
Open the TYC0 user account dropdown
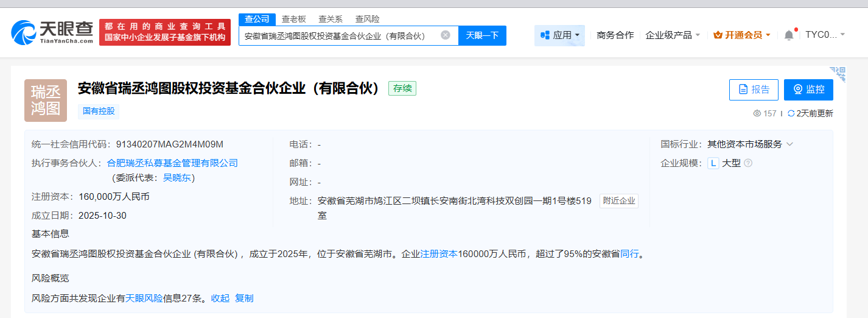(825, 35)
